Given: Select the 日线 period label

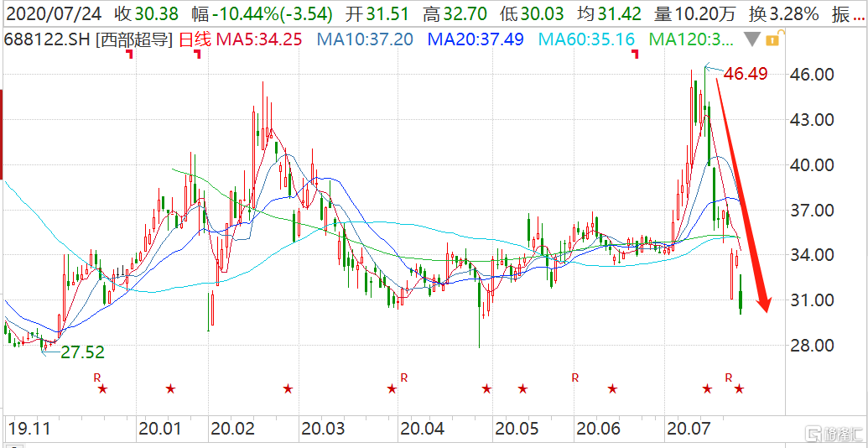Looking at the screenshot, I should tap(194, 39).
